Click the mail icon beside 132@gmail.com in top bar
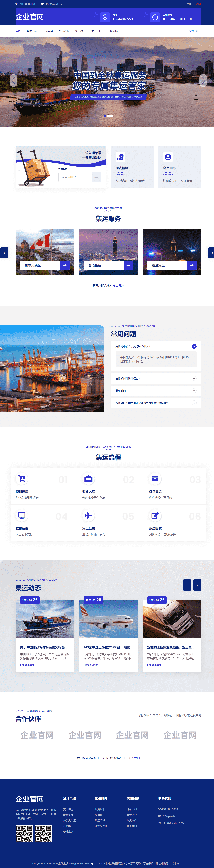 [x=42, y=4]
